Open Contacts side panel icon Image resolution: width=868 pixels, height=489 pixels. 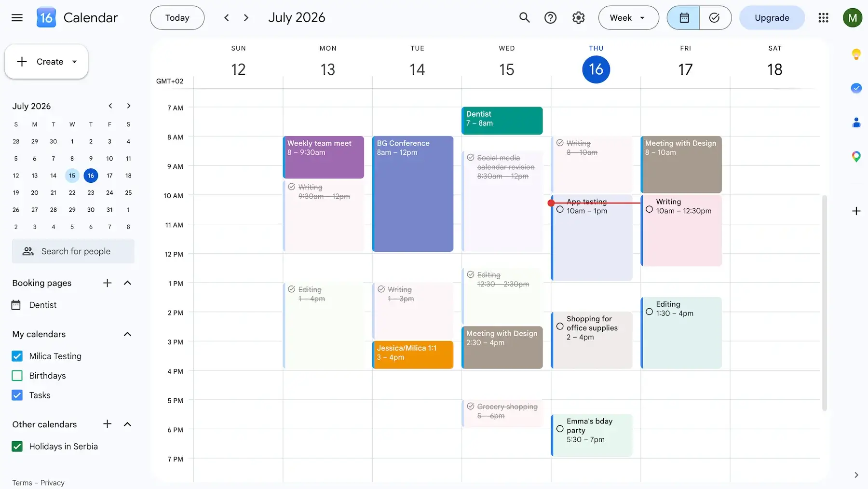(856, 122)
